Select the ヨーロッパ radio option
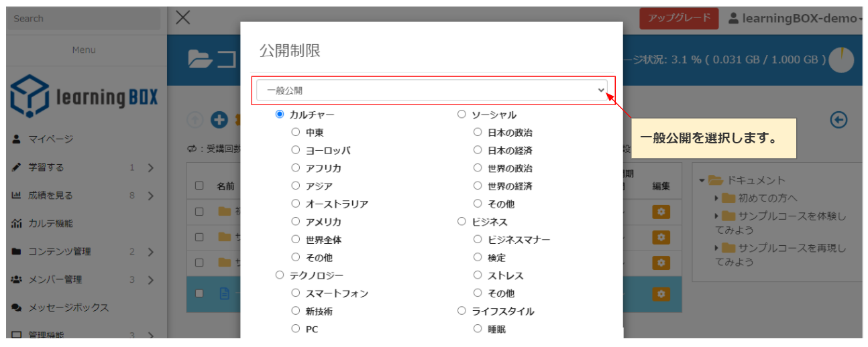This screenshot has width=868, height=347. (296, 150)
